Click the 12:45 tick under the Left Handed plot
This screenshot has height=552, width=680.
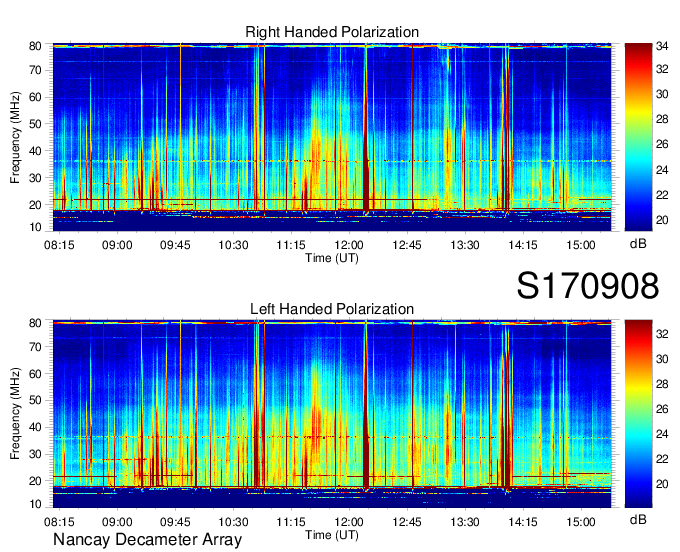(x=407, y=522)
